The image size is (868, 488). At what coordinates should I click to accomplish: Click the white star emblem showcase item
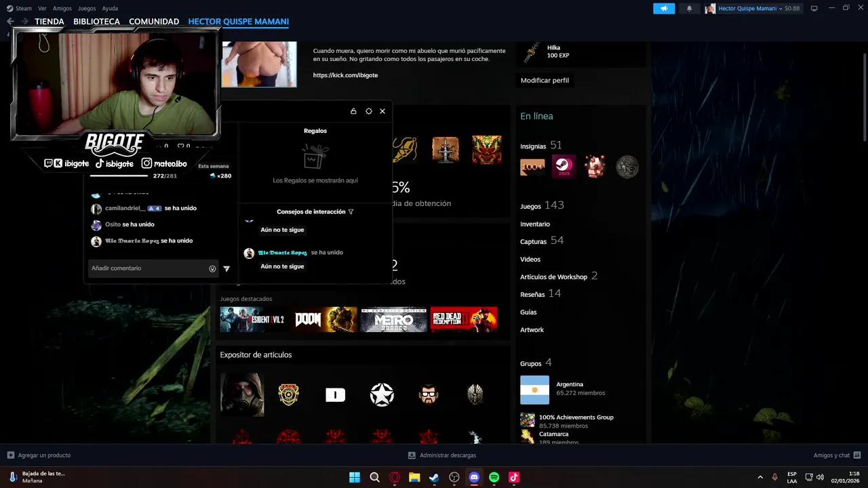[x=382, y=394]
